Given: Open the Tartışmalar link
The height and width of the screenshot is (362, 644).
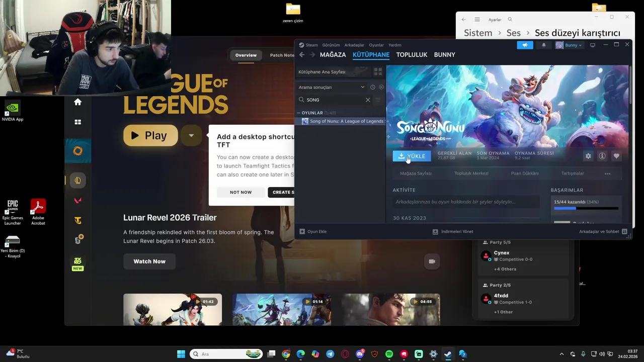Looking at the screenshot, I should point(573,173).
